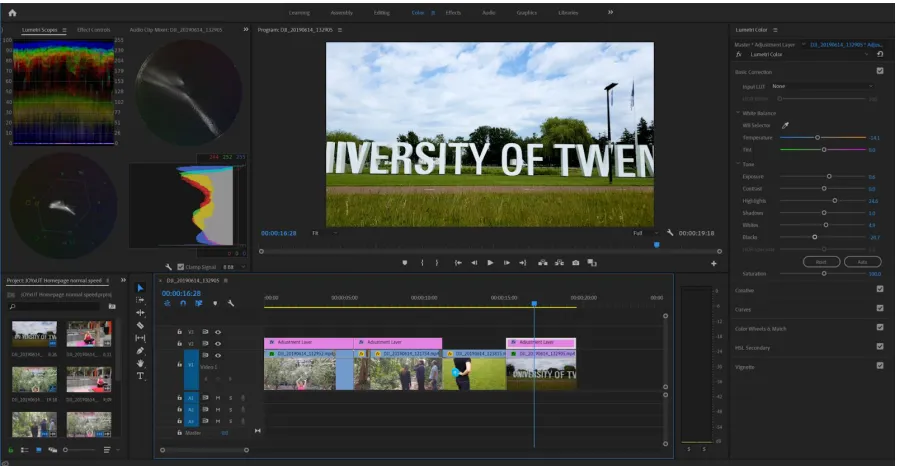Select the Type tool
Screen dimensions: 898x466
point(140,376)
